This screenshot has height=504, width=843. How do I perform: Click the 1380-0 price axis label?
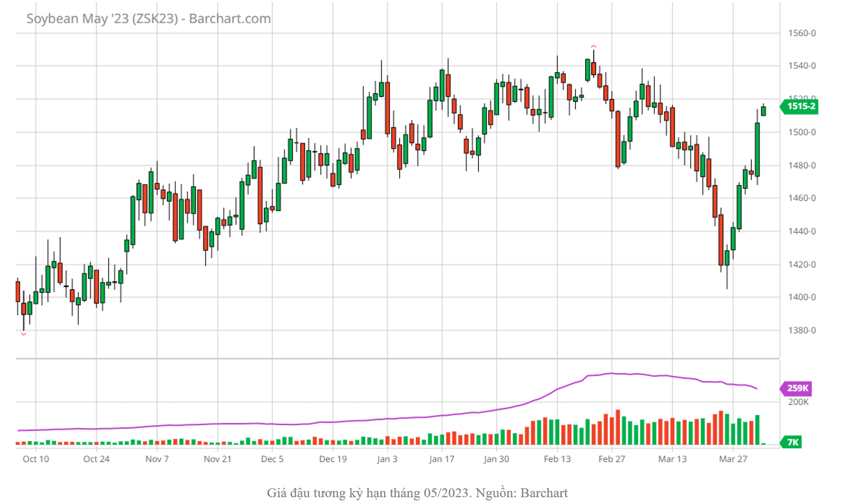[802, 330]
